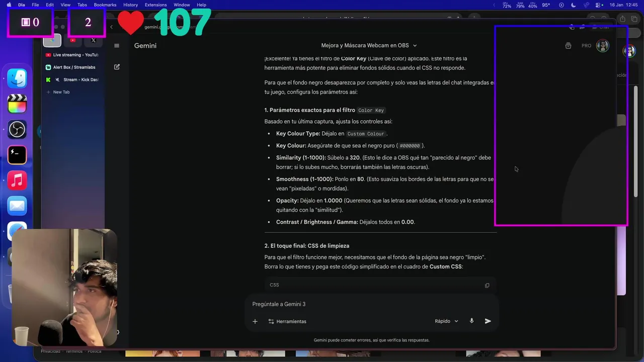Open the View menu
This screenshot has width=644, height=362.
[x=65, y=5]
